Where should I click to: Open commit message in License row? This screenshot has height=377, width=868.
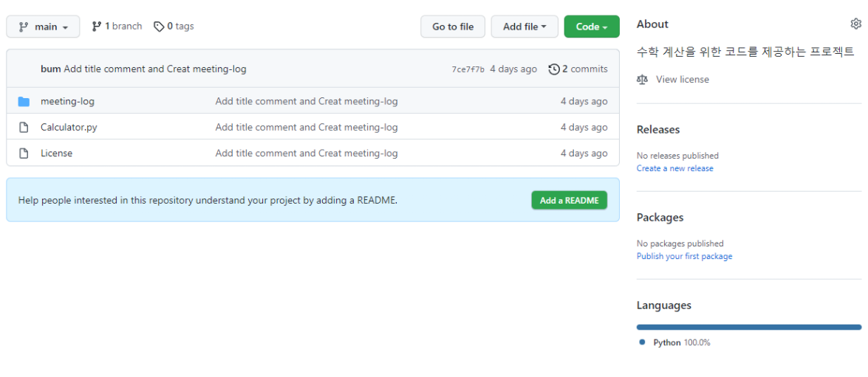[x=306, y=153]
